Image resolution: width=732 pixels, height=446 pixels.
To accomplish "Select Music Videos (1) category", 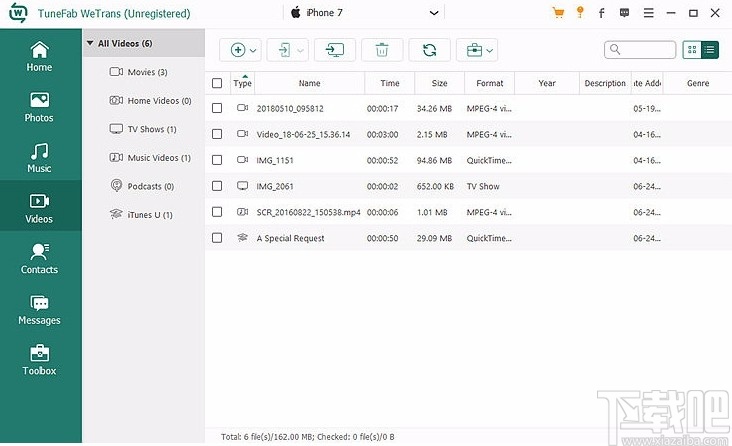I will [150, 157].
